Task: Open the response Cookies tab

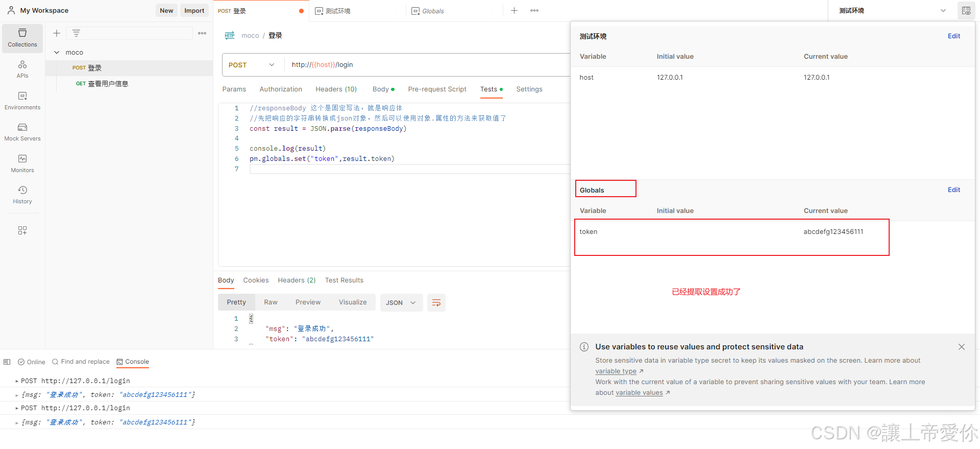Action: [x=256, y=280]
